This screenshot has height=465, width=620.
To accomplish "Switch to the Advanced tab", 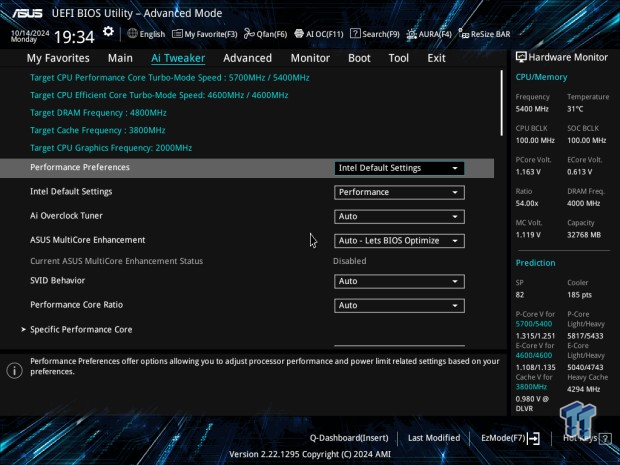I will (247, 58).
